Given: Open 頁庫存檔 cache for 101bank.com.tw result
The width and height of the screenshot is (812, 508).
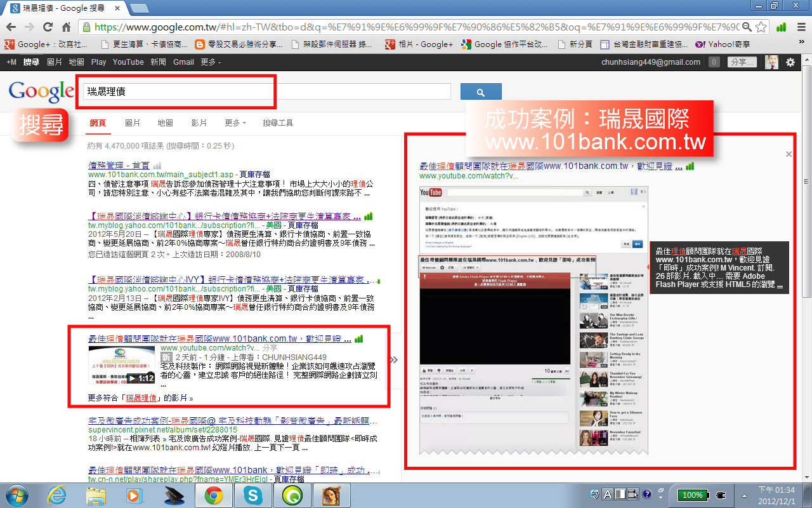Looking at the screenshot, I should pos(254,174).
